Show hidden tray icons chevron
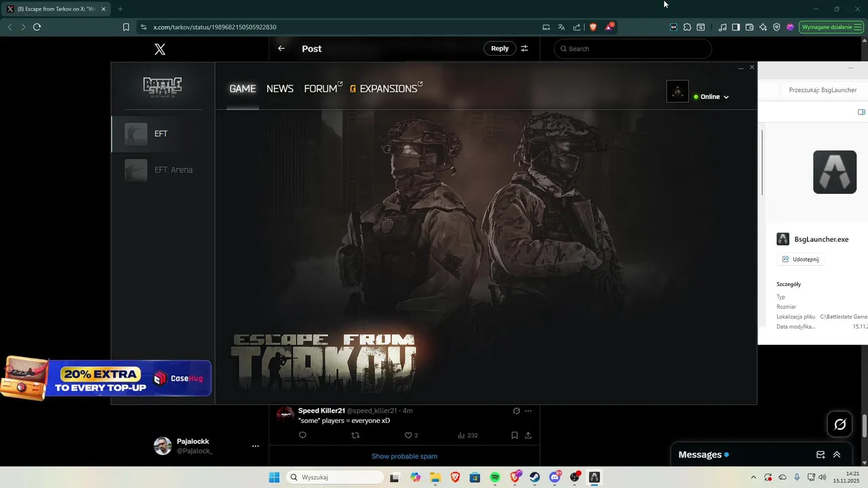The width and height of the screenshot is (868, 488). [753, 477]
